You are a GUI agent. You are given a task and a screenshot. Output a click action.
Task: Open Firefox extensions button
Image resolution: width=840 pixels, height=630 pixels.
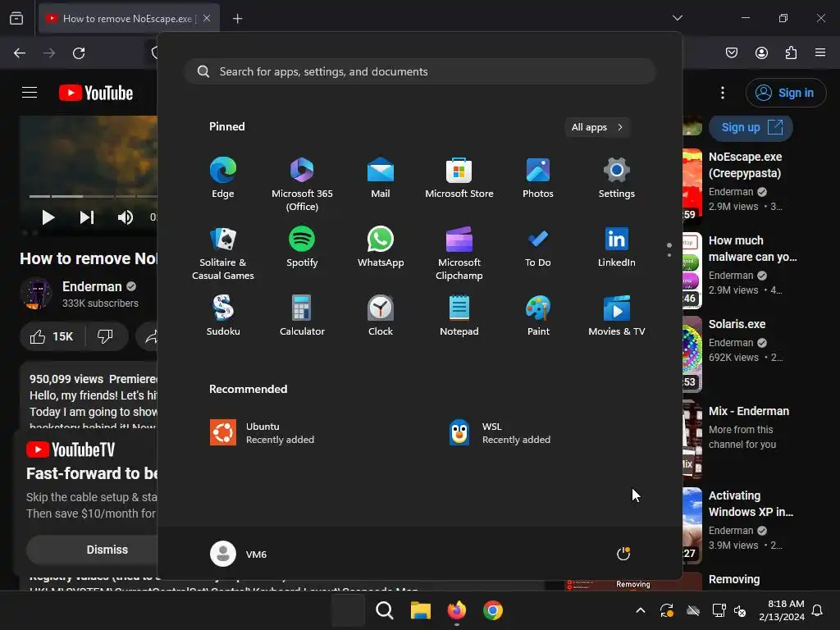(791, 52)
